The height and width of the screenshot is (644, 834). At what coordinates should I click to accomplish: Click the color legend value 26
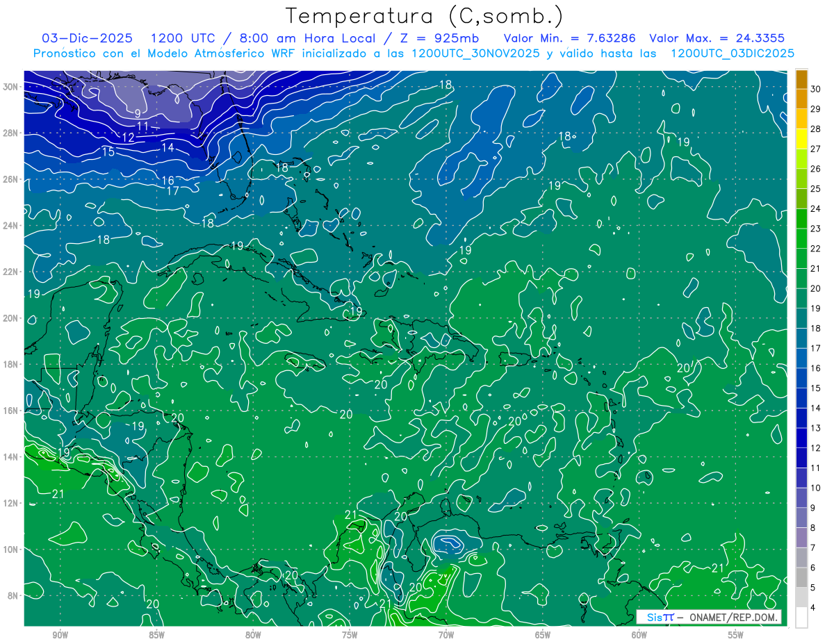[816, 168]
